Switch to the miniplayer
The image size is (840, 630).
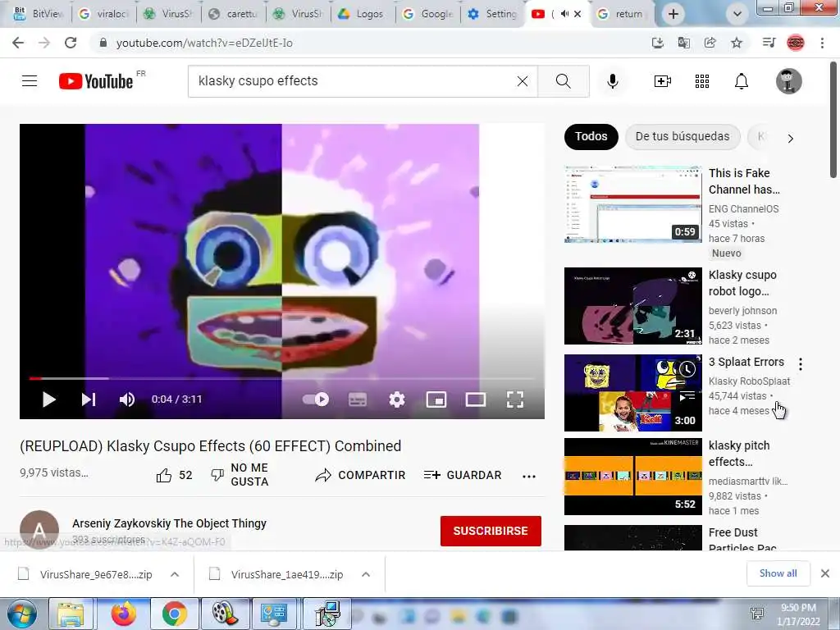436,399
